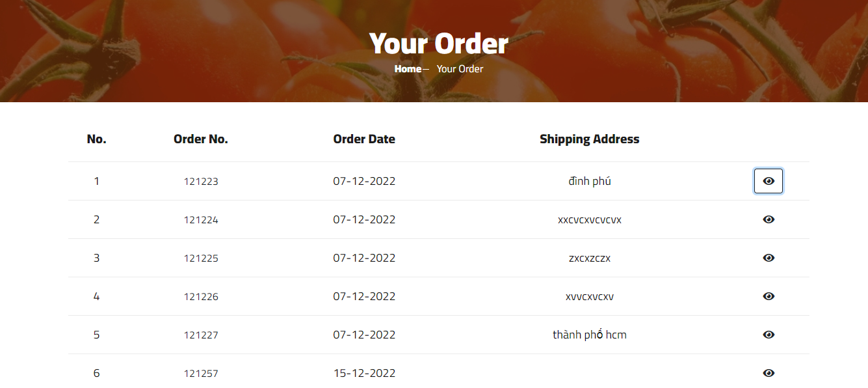
Task: Select the view icon in the last visible row
Action: click(x=769, y=373)
